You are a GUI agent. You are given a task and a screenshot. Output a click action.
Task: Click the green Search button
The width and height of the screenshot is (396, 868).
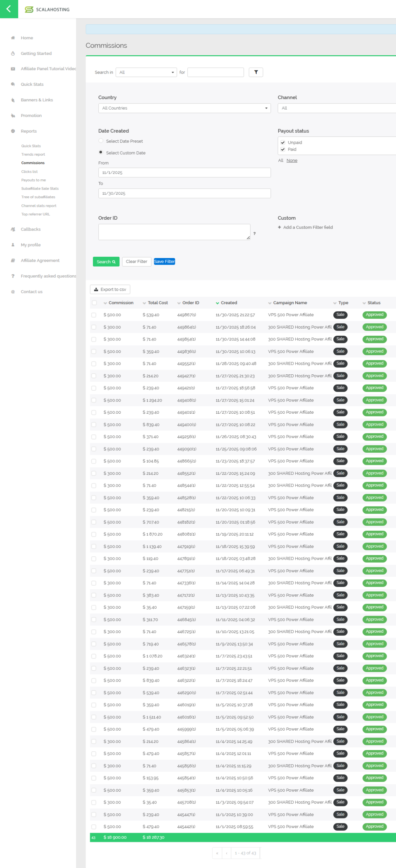[x=106, y=262]
